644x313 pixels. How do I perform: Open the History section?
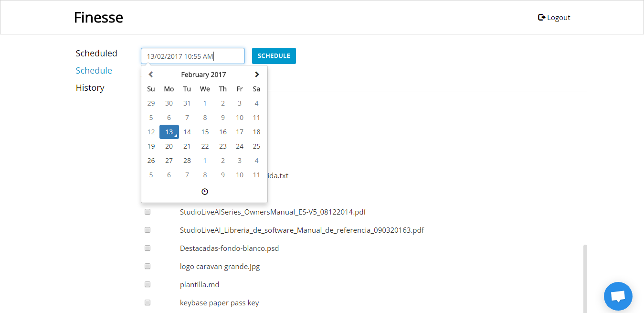90,87
